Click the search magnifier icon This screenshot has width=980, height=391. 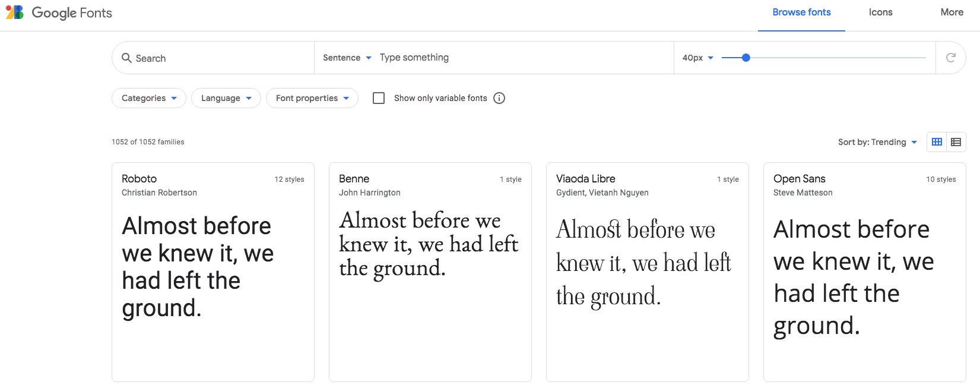[126, 58]
